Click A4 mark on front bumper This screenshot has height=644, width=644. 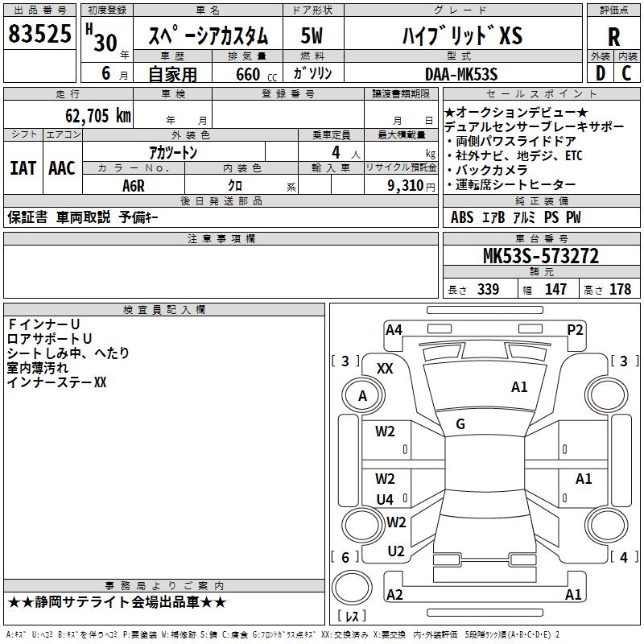(394, 330)
